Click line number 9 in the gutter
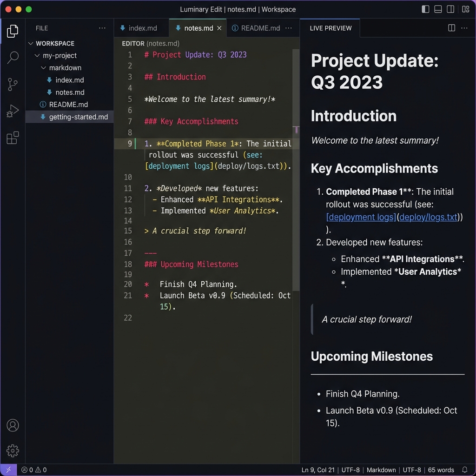Image resolution: width=476 pixels, height=476 pixels. (x=130, y=144)
